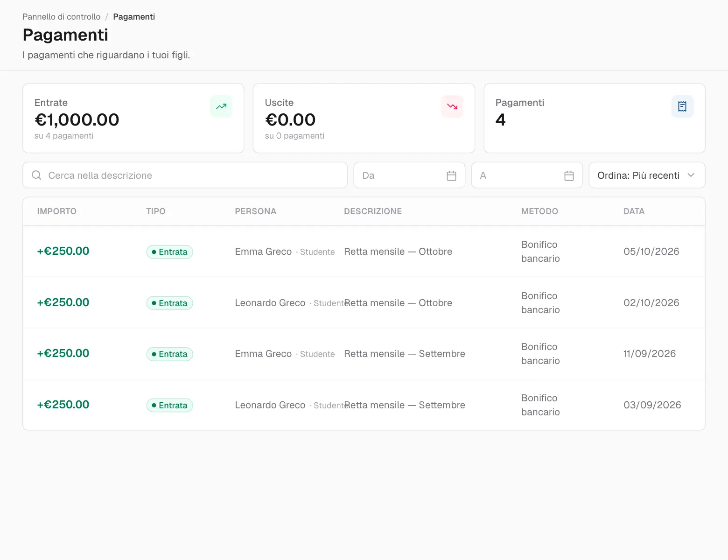Click Retta mensile — Settembre for Leonardo Greco
Image resolution: width=728 pixels, height=560 pixels.
coord(405,405)
